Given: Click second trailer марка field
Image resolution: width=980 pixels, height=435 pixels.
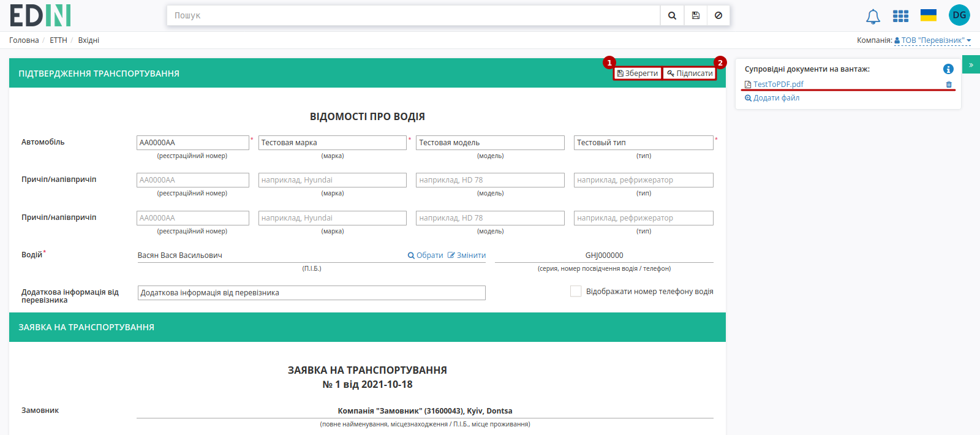Looking at the screenshot, I should point(333,218).
